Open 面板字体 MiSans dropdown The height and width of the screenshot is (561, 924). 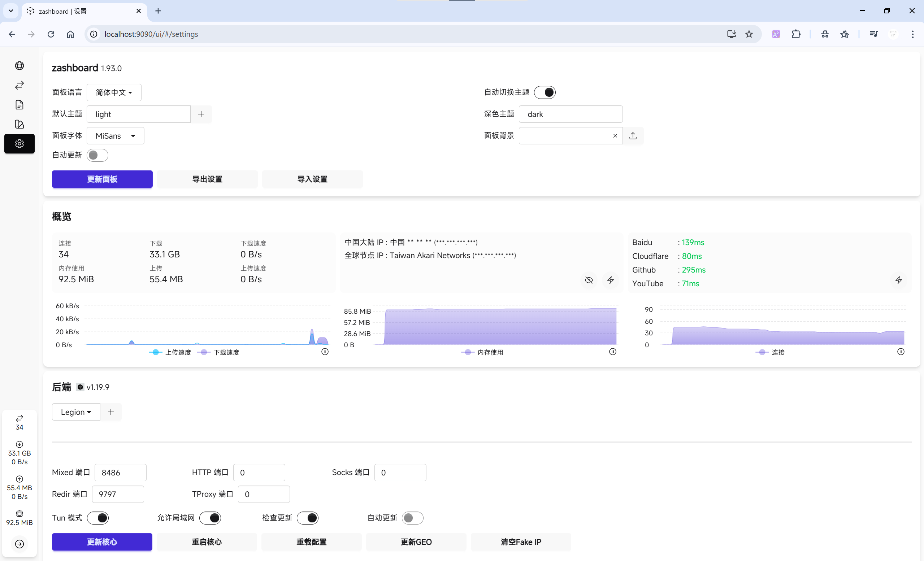[116, 136]
